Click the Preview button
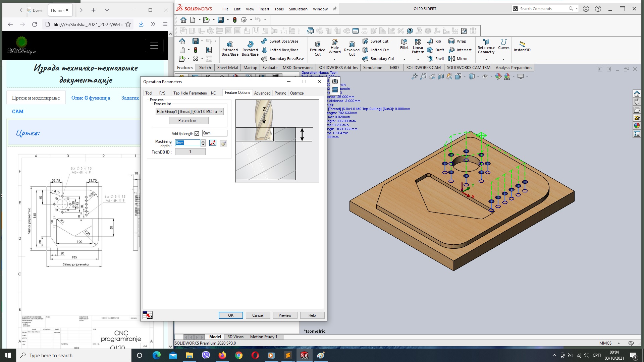 point(285,315)
